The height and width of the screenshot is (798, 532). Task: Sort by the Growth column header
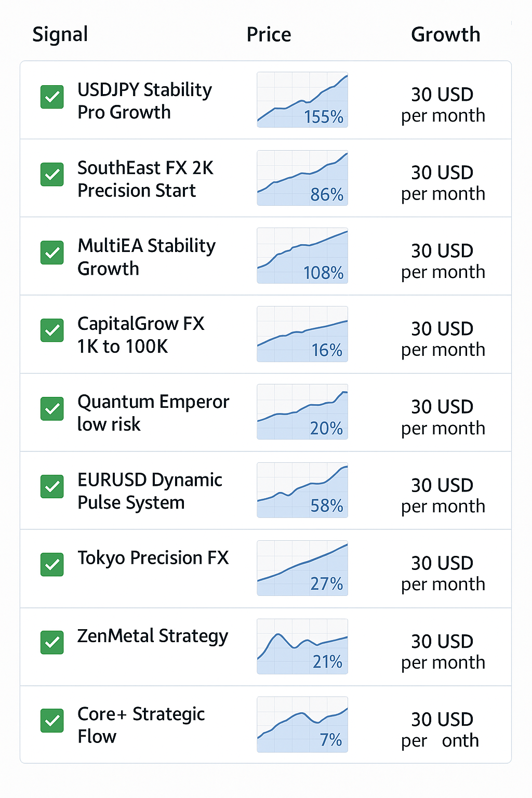pos(446,35)
